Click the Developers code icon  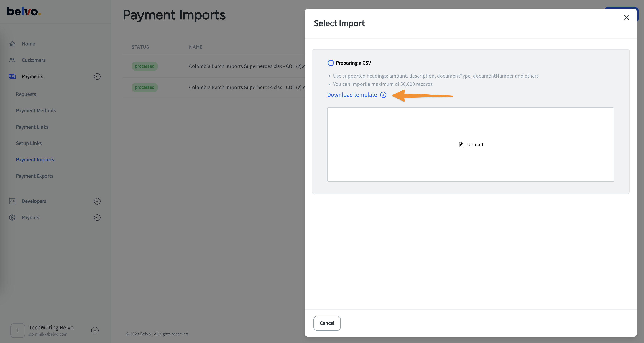[12, 201]
